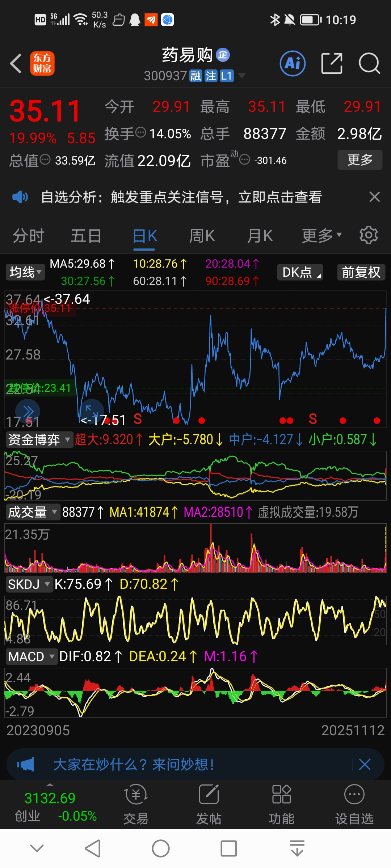Tap the 融 margin tag

click(195, 76)
